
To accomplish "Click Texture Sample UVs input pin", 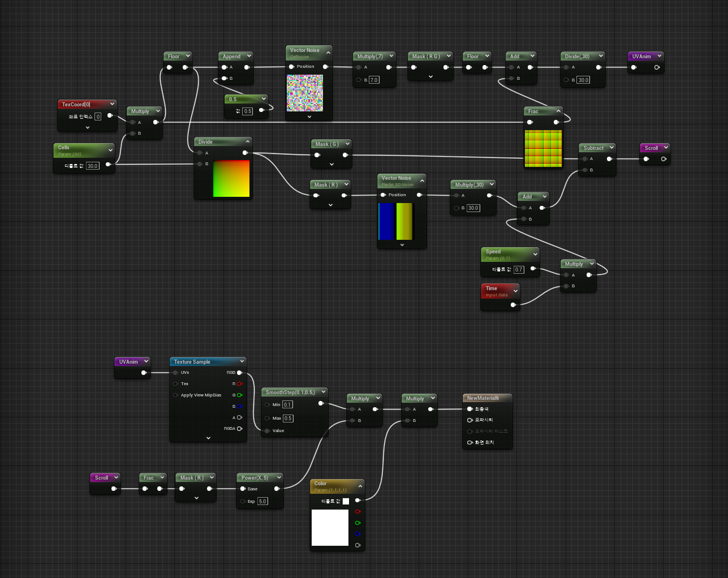I will coord(176,373).
